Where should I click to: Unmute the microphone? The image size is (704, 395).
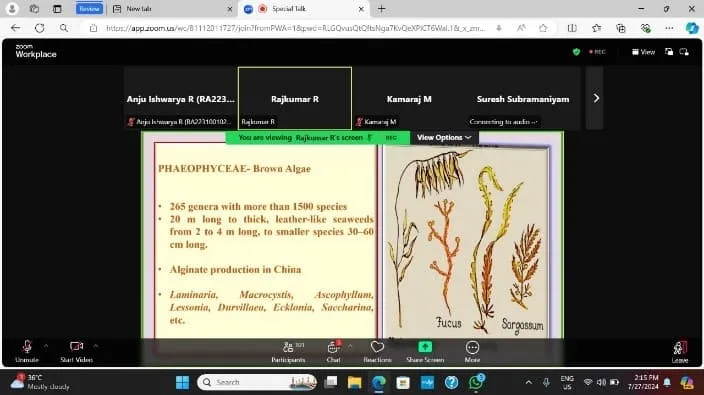coord(27,351)
